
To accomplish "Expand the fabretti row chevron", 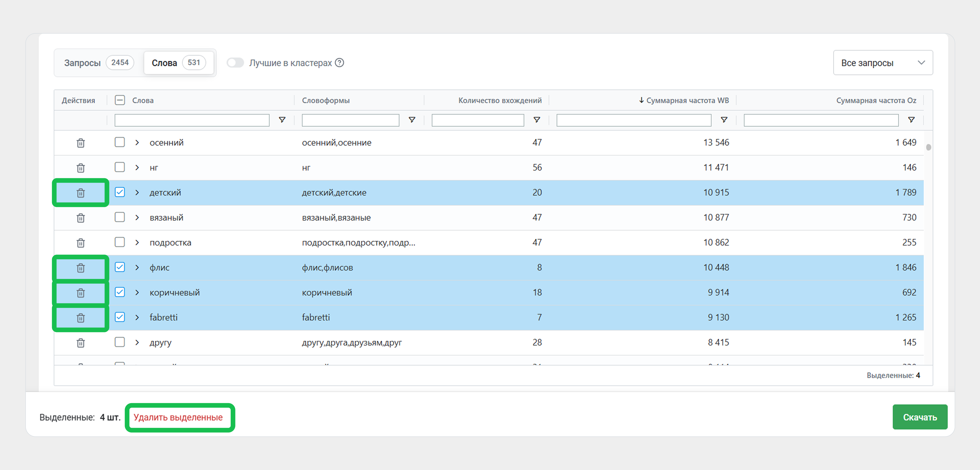I will pos(137,317).
